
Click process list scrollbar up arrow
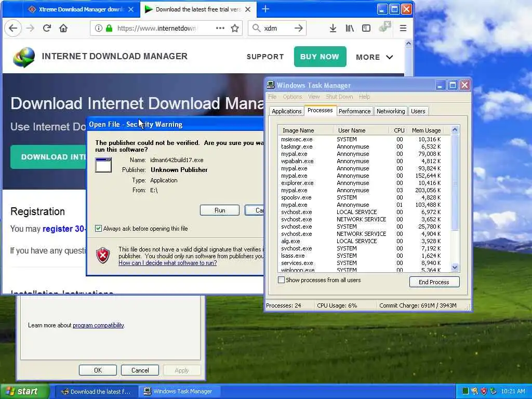pos(455,130)
